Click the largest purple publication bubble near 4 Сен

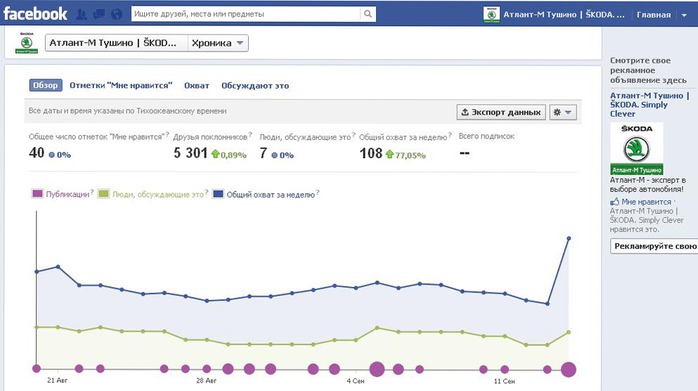point(377,369)
